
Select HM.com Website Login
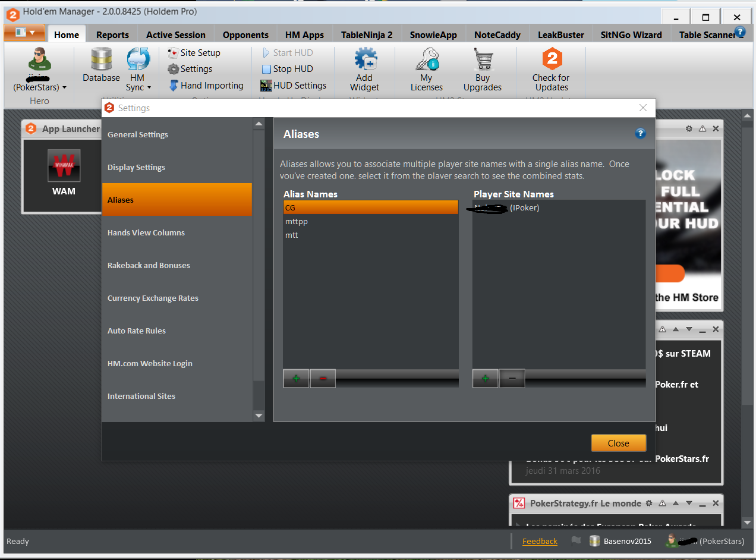[177, 363]
